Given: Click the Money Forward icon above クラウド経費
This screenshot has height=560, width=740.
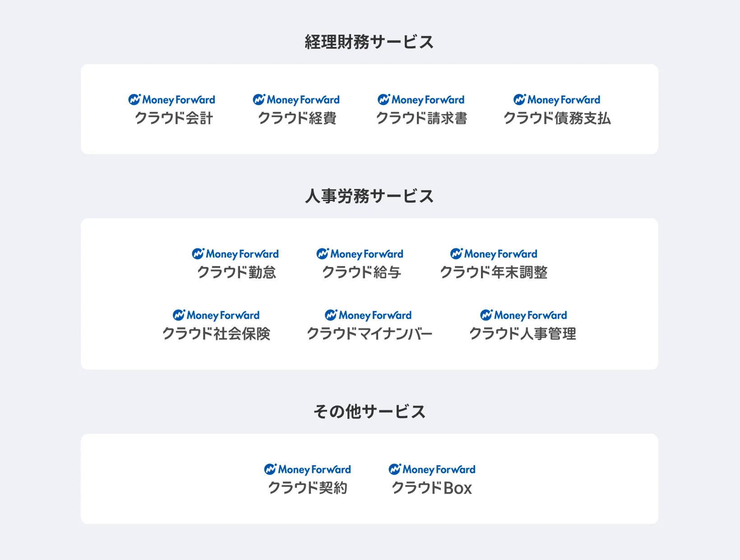Looking at the screenshot, I should click(259, 100).
